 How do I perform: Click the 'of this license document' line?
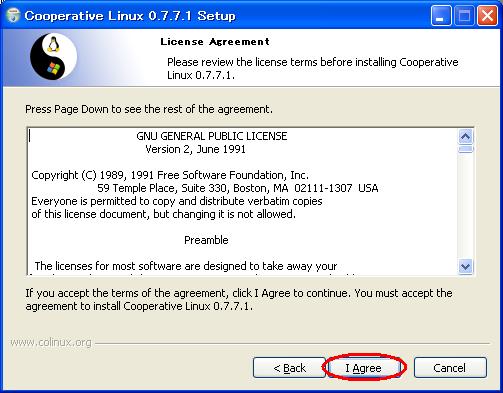163,214
